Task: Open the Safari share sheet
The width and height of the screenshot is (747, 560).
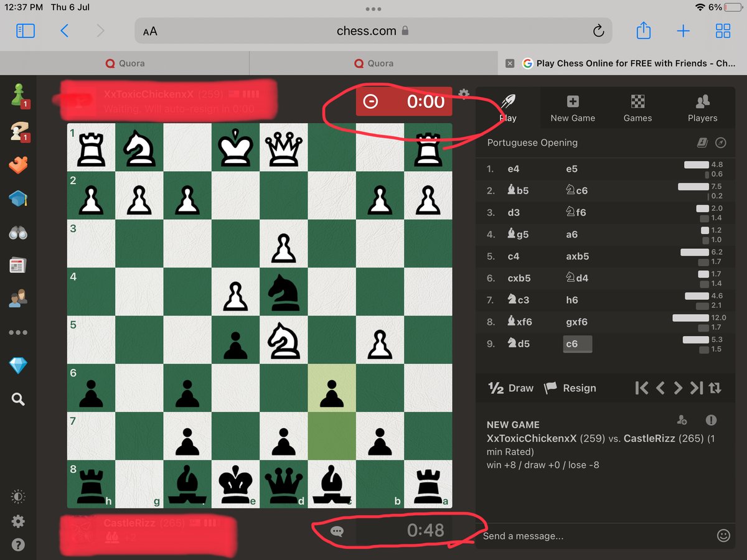Action: pyautogui.click(x=644, y=30)
